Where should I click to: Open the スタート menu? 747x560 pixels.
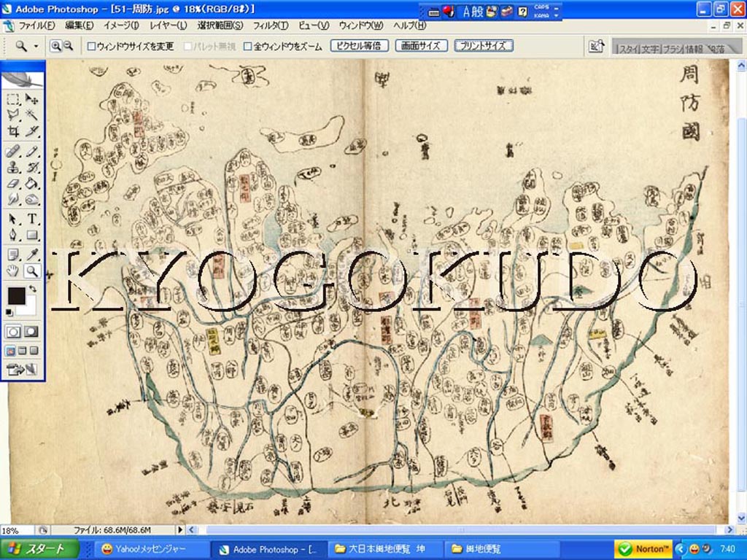[x=39, y=549]
